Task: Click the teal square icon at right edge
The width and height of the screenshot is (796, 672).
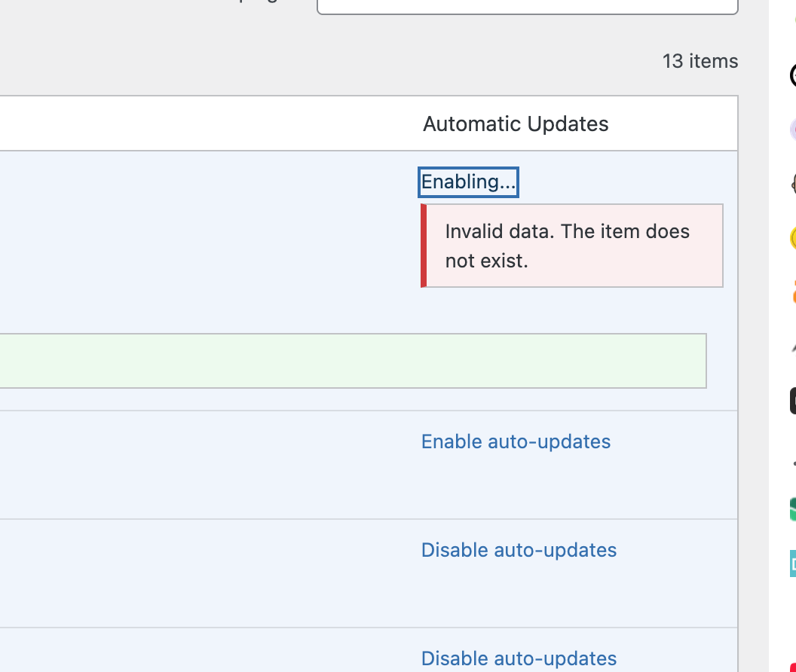Action: click(793, 563)
